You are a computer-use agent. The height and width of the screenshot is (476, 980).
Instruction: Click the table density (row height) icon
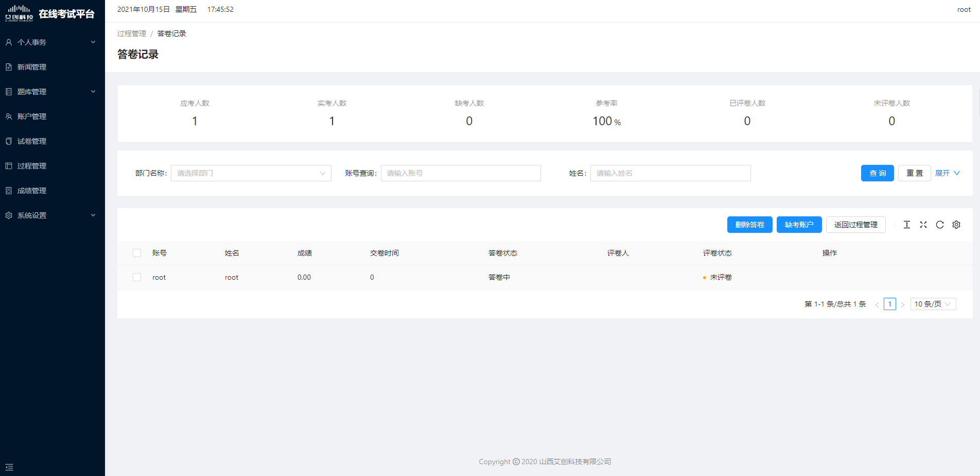click(907, 225)
